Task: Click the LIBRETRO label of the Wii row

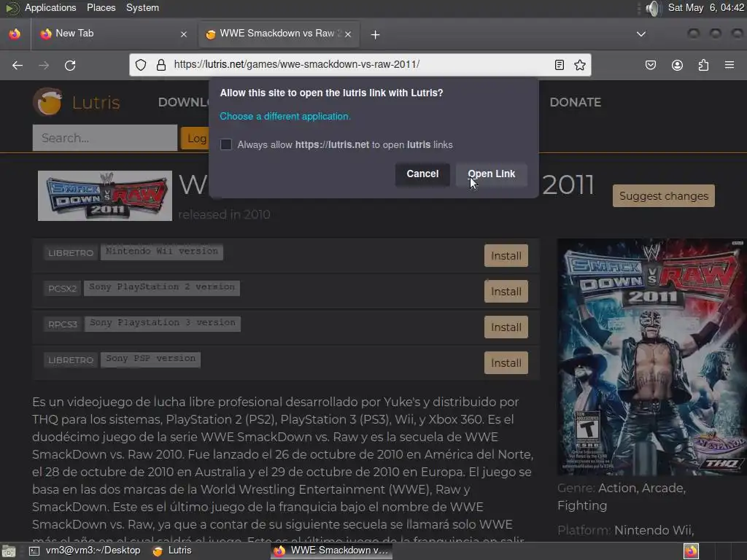Action: (x=71, y=253)
